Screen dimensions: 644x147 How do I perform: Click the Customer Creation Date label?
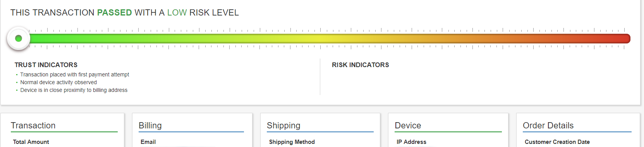tap(557, 142)
